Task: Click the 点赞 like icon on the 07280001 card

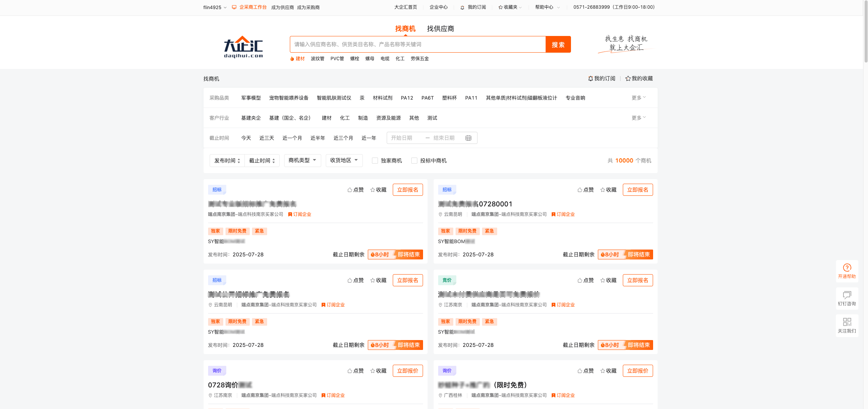Action: [579, 190]
